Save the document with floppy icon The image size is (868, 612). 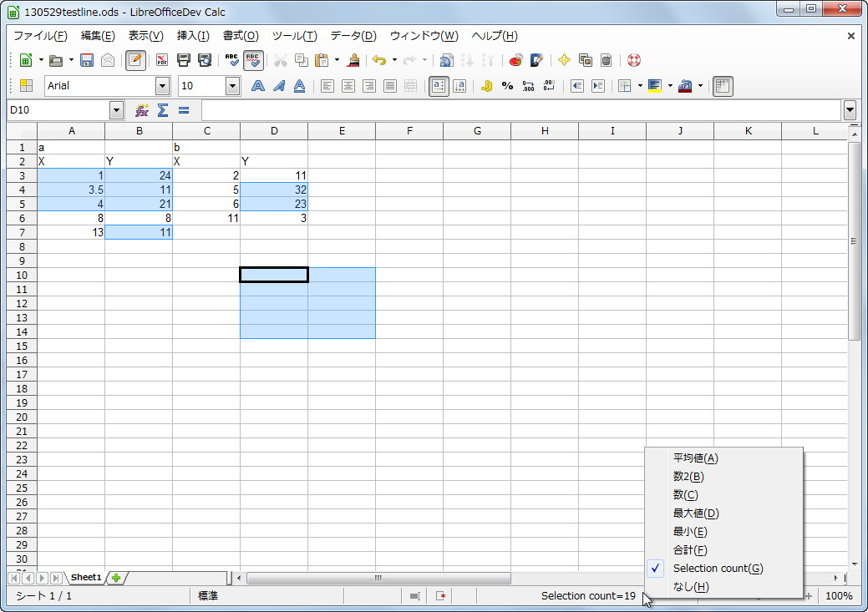87,60
